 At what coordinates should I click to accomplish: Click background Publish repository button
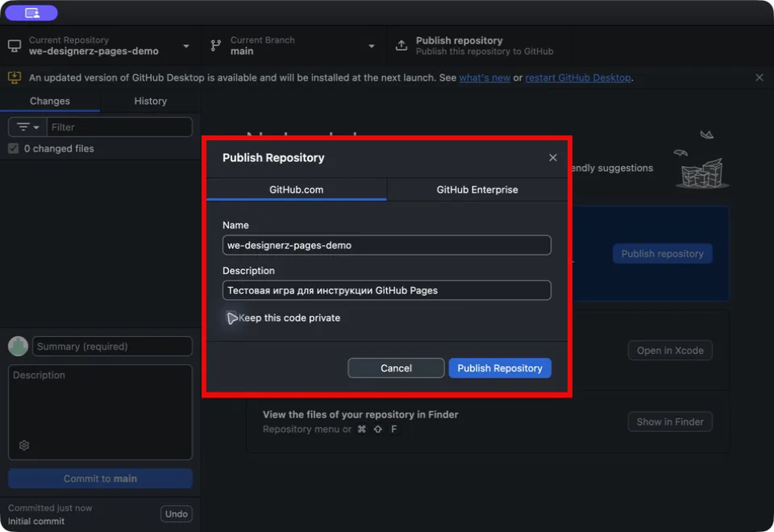tap(662, 254)
